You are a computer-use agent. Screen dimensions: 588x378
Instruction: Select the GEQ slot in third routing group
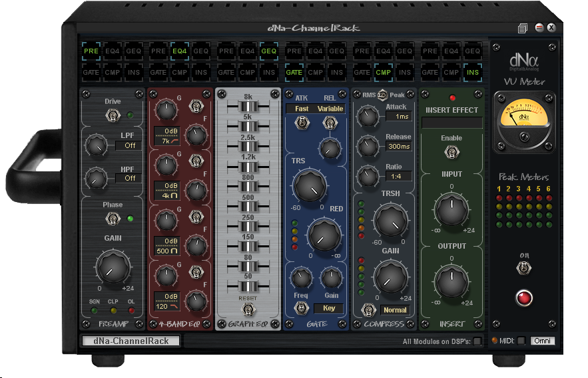[x=268, y=51]
